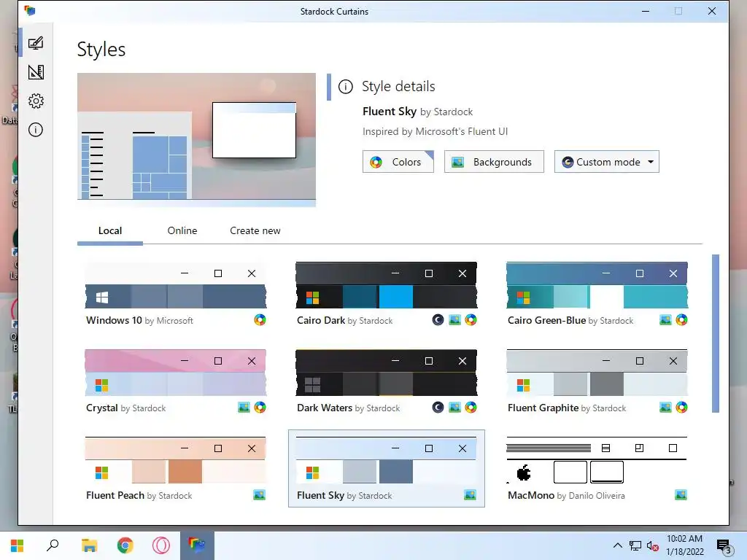Click the Style details info icon
Image resolution: width=747 pixels, height=560 pixels.
(345, 87)
